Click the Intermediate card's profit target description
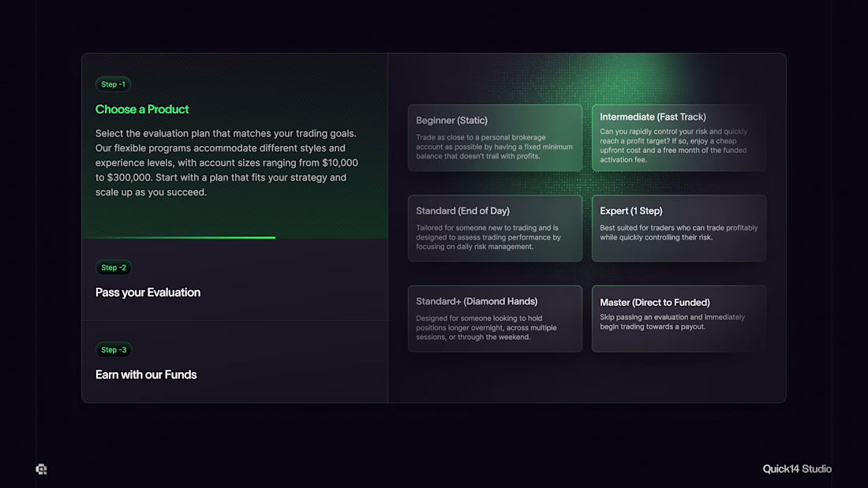 (673, 146)
